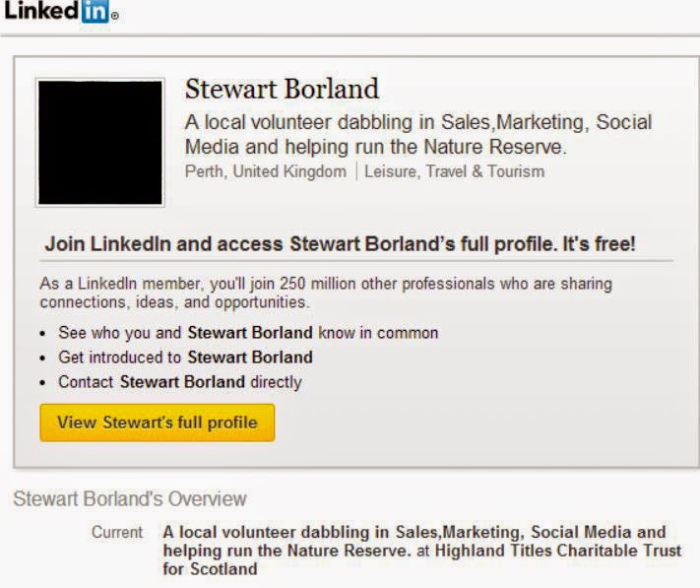Image resolution: width=700 pixels, height=588 pixels.
Task: Click the Stewart Borland's Overview heading
Action: 129,498
